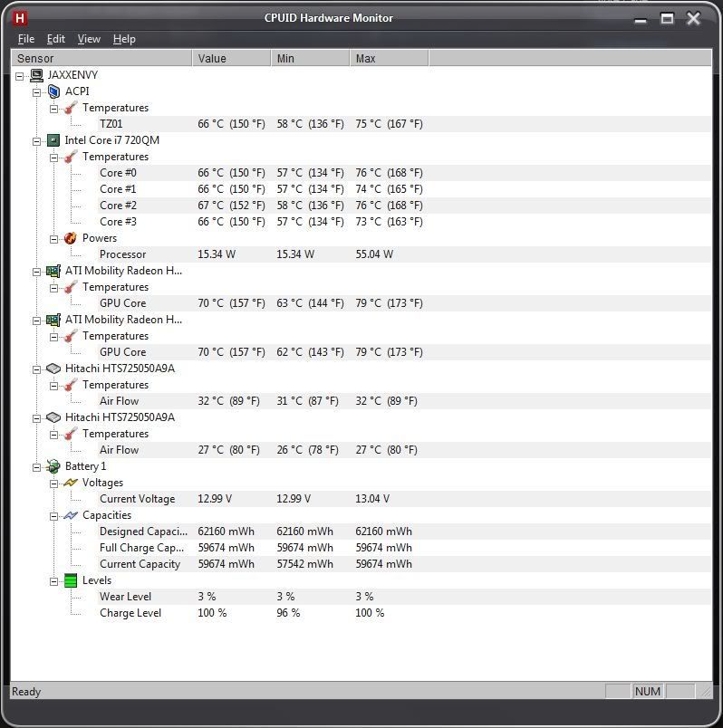This screenshot has width=723, height=728.
Task: Collapse Temperatures group containing TZ01
Action: pos(53,109)
